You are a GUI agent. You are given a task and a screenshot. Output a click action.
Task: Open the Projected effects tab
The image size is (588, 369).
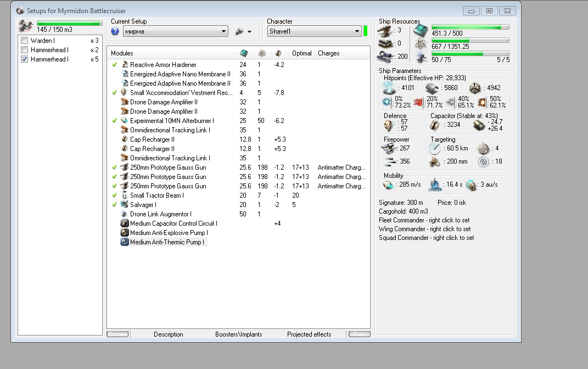(310, 334)
